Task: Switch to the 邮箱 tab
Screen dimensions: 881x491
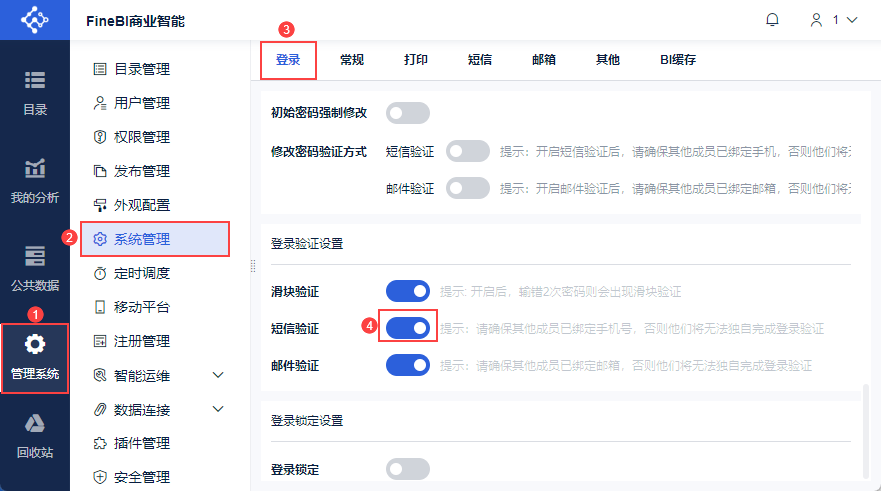Action: point(544,60)
